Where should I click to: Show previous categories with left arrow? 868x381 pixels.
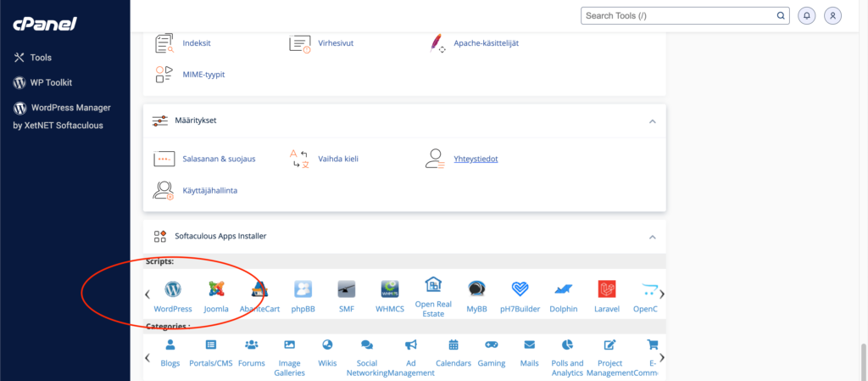147,358
